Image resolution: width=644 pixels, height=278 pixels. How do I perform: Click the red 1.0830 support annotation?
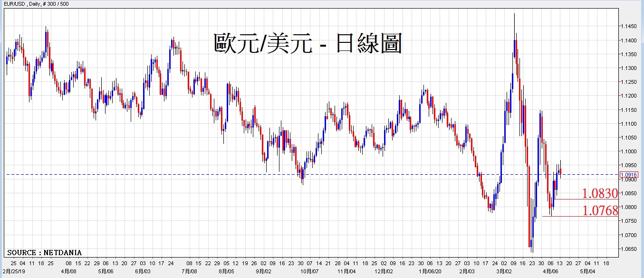[x=600, y=193]
